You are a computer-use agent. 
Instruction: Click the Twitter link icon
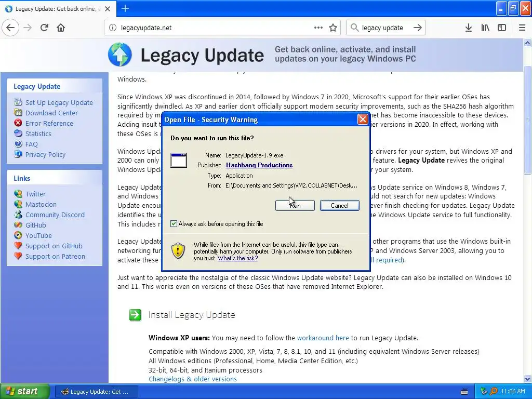coord(18,194)
